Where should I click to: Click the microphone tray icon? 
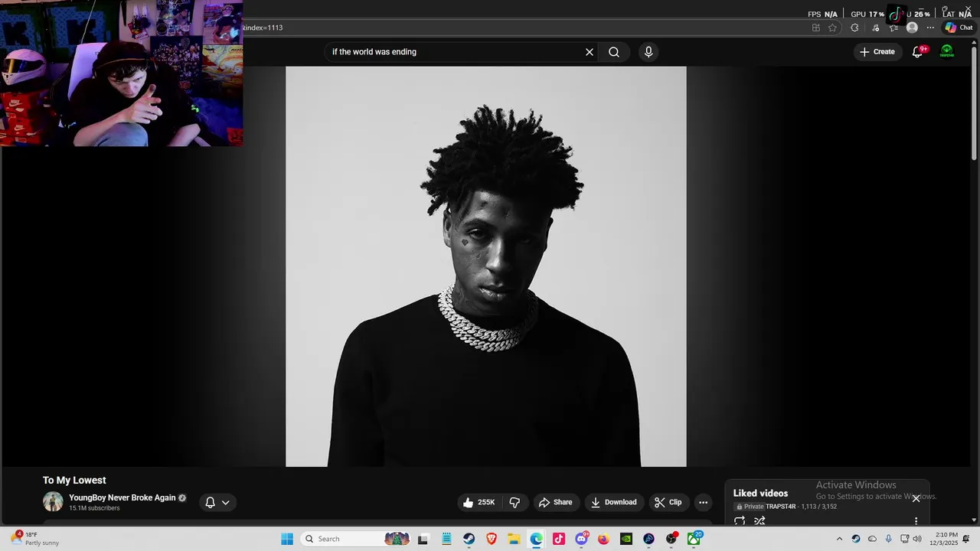click(x=888, y=539)
